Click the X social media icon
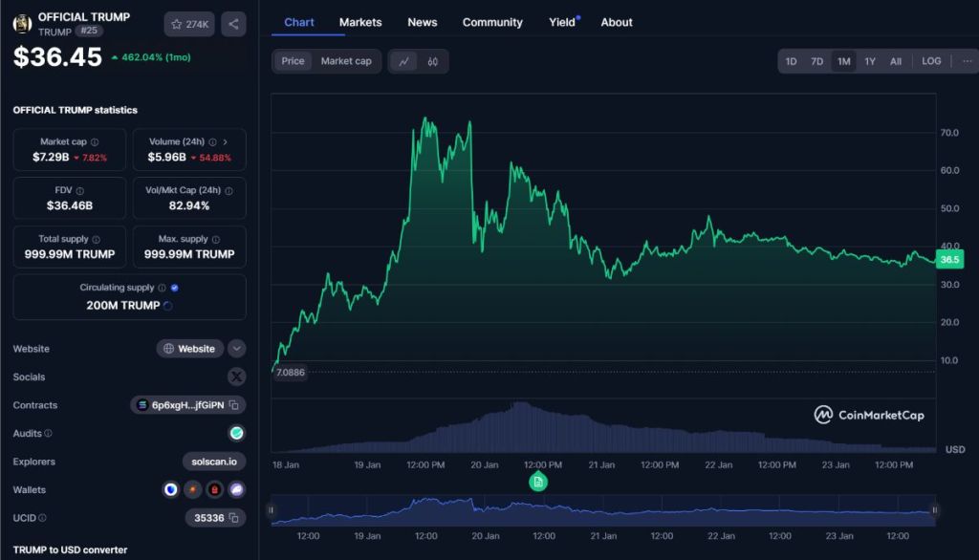Viewport: 979px width, 560px height. 236,376
